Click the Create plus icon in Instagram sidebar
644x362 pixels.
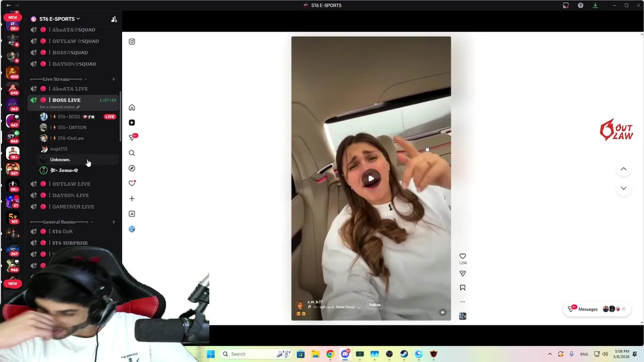132,199
